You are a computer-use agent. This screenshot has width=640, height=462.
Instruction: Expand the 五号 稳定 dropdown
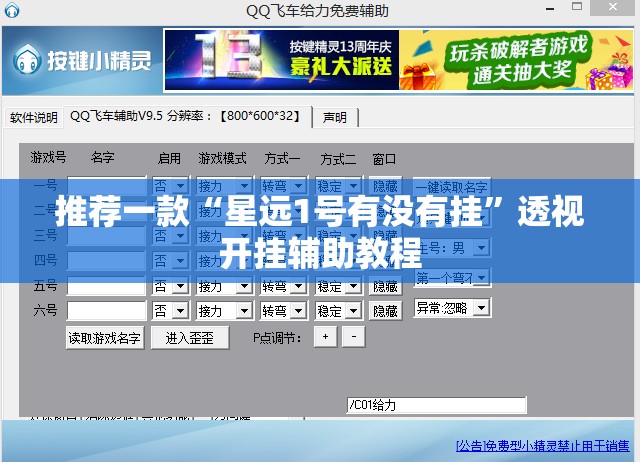click(339, 287)
